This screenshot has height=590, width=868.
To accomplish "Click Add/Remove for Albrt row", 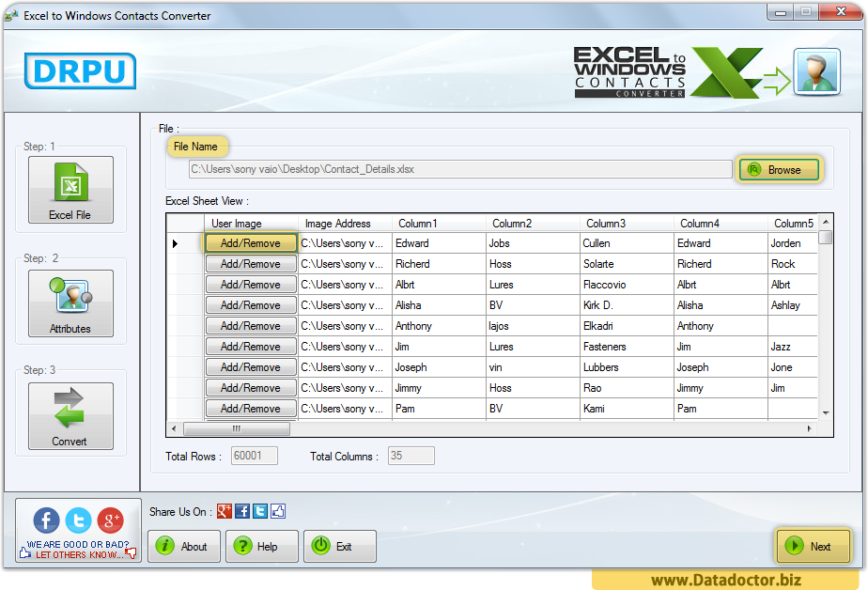I will pyautogui.click(x=251, y=285).
